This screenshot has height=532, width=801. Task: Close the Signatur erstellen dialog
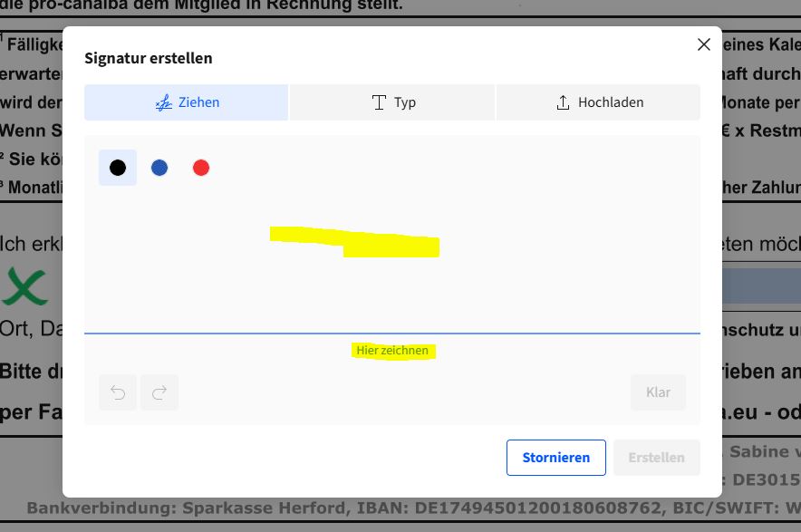[x=703, y=44]
